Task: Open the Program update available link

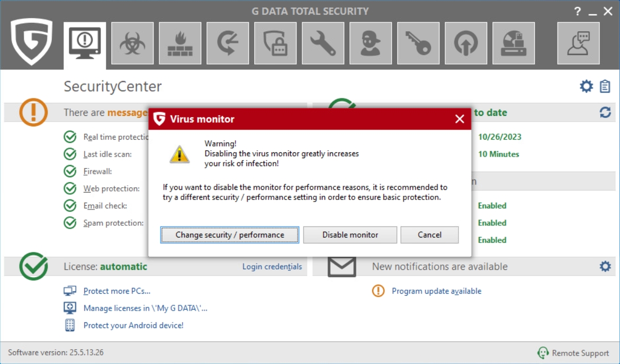Action: tap(436, 291)
